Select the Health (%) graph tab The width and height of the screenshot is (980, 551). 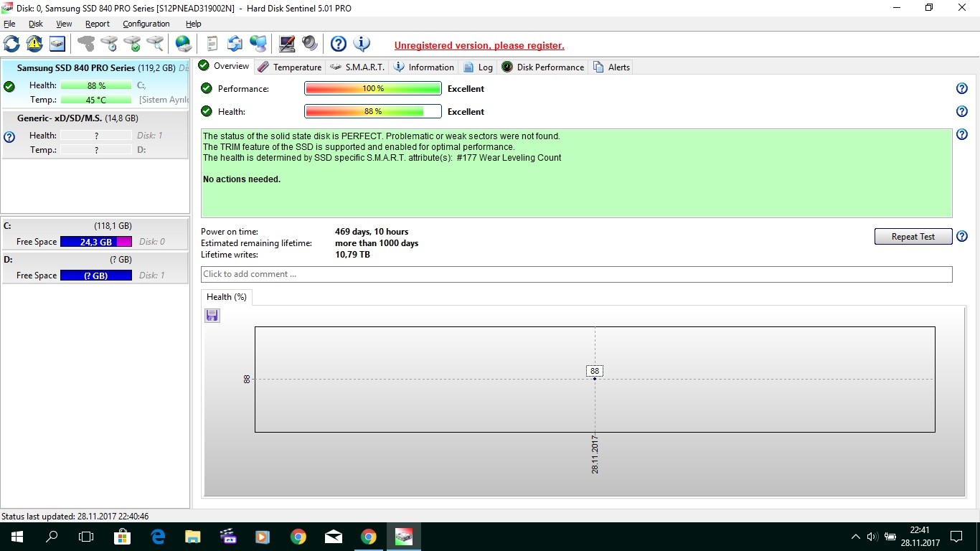pyautogui.click(x=226, y=297)
